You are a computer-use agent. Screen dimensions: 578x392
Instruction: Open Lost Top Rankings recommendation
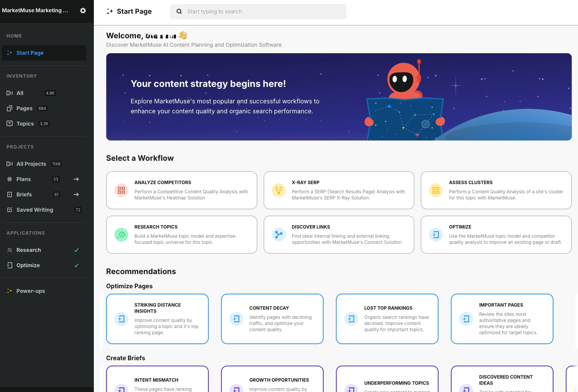(x=387, y=319)
